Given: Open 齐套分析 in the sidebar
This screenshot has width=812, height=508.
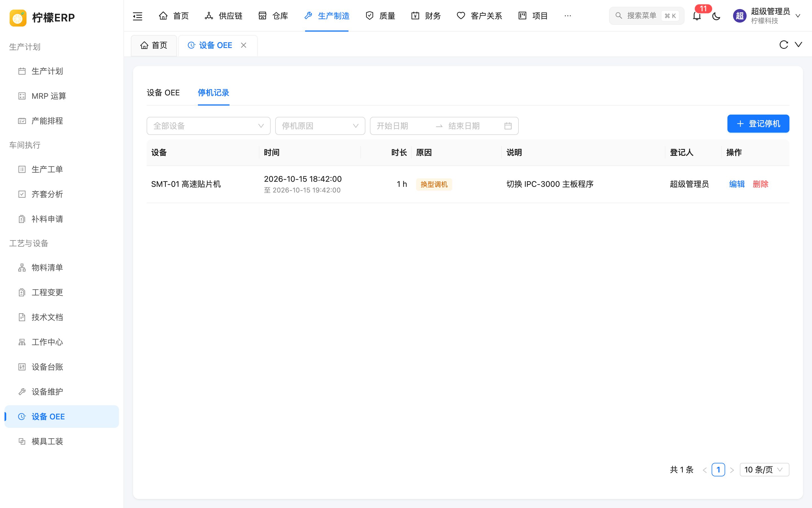Looking at the screenshot, I should coord(62,194).
